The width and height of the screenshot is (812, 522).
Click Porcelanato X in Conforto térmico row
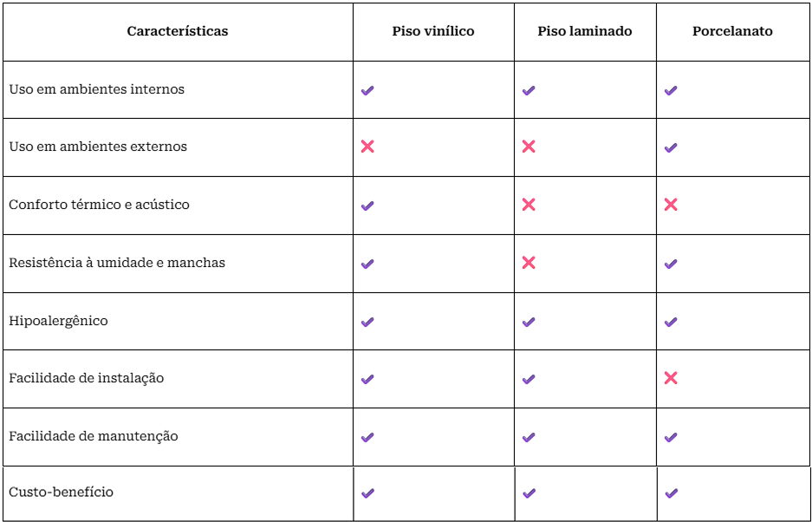pos(671,205)
